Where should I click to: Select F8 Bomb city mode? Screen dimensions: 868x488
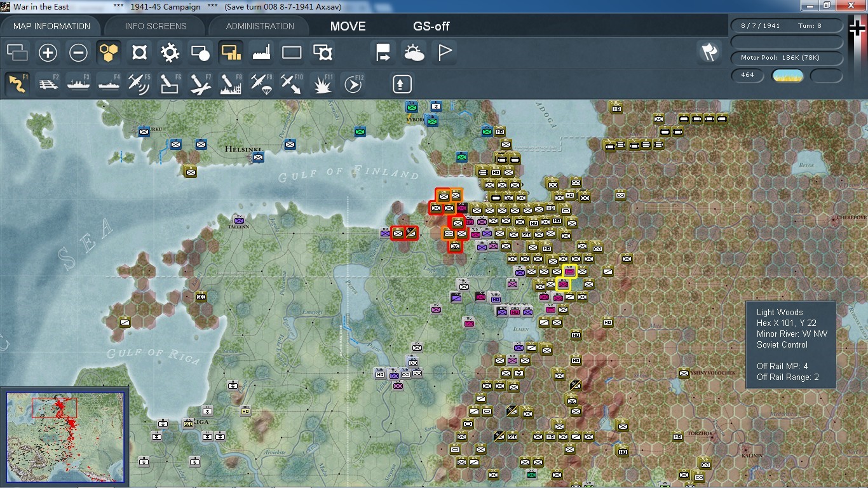click(x=231, y=83)
